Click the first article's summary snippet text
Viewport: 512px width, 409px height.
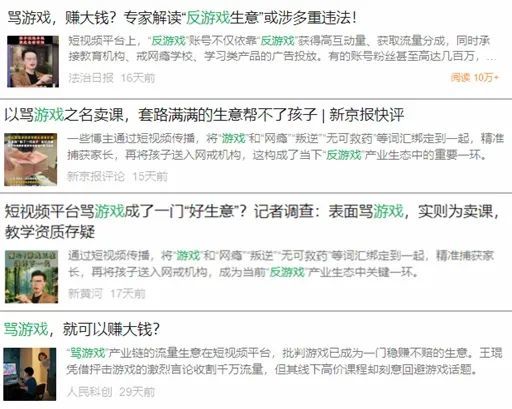click(x=282, y=49)
